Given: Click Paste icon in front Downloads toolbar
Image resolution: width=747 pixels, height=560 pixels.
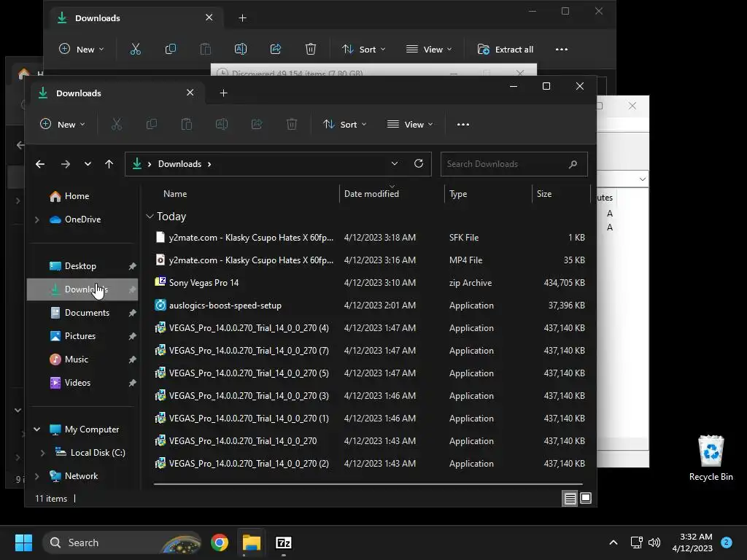Looking at the screenshot, I should [x=187, y=124].
